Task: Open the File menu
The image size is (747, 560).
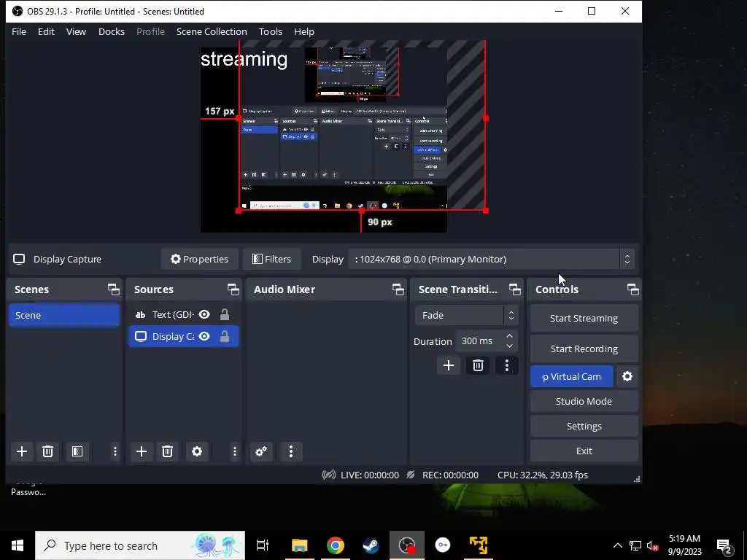Action: pos(19,31)
